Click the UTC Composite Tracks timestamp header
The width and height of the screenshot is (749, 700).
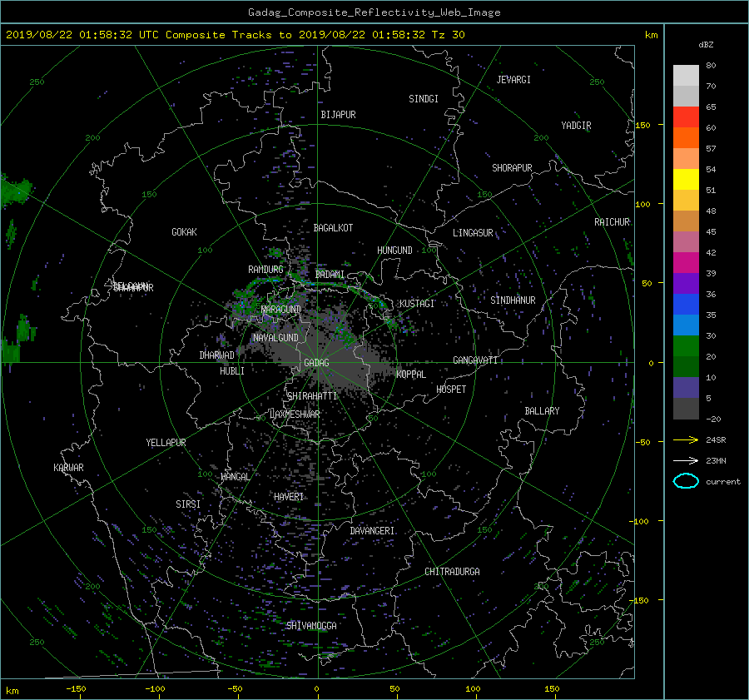[x=235, y=35]
